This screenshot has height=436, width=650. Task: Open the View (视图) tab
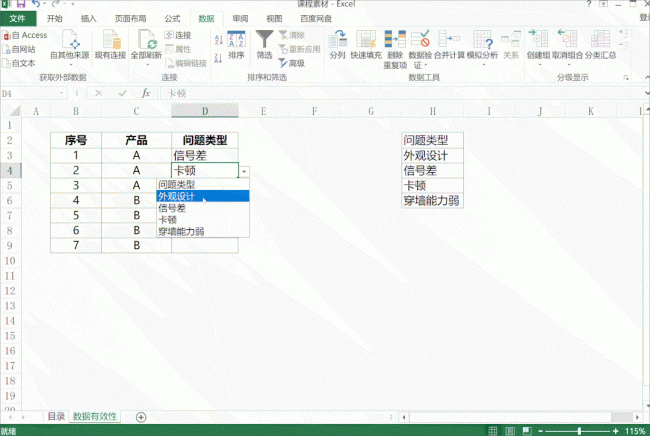tap(274, 19)
